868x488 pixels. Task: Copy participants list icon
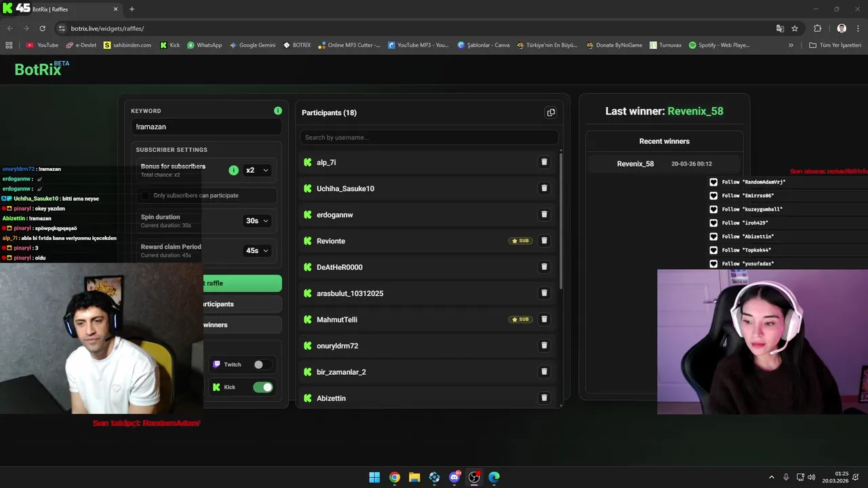point(551,113)
